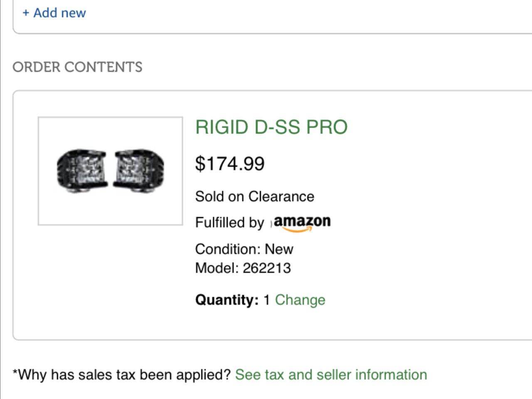Click the "Fulfilled by" label

coord(229,222)
